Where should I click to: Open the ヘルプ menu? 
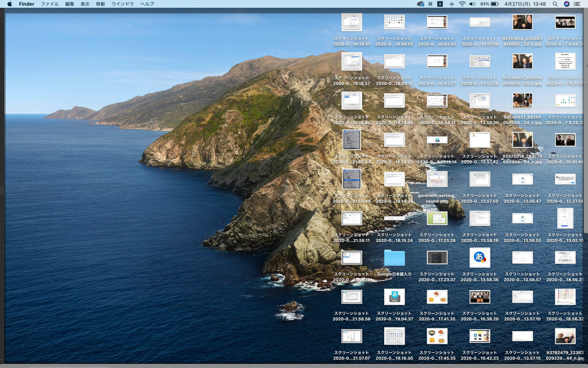click(147, 4)
